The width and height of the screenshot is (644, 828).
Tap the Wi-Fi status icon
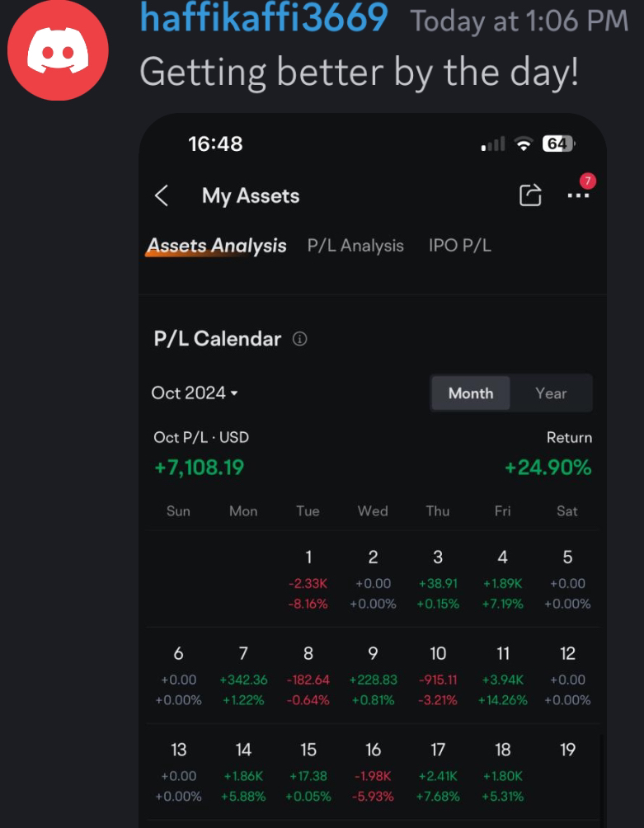pyautogui.click(x=524, y=143)
